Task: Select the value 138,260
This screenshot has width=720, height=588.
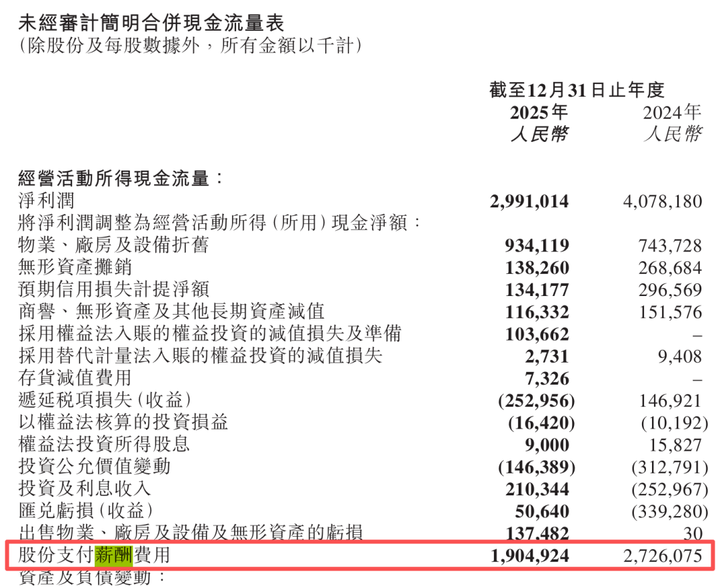Action: coord(537,267)
